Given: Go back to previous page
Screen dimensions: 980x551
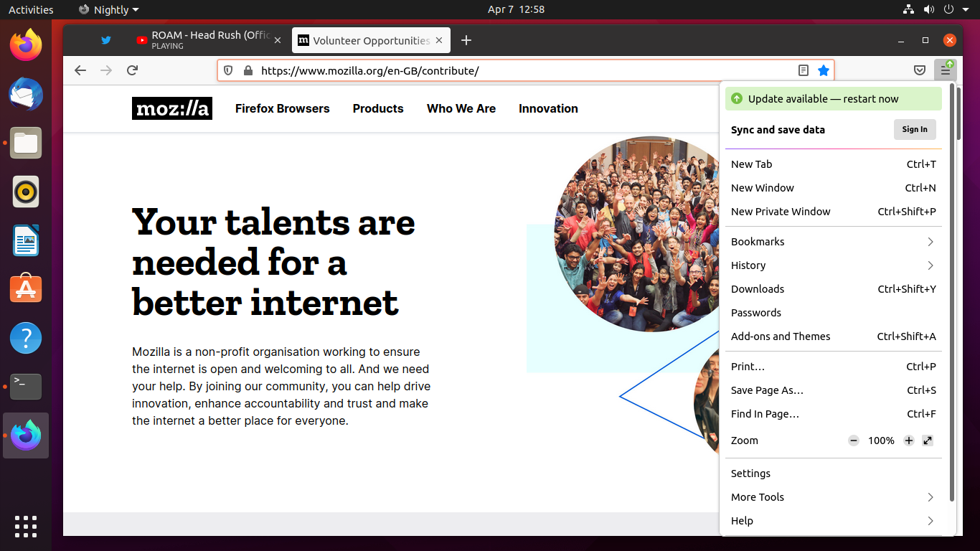Looking at the screenshot, I should coord(80,70).
